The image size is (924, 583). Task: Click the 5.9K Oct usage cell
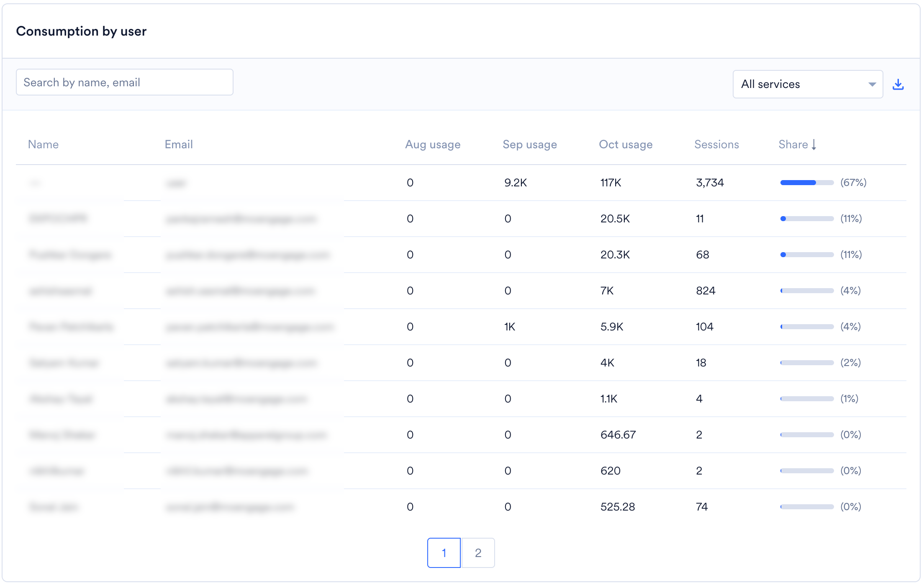click(612, 327)
